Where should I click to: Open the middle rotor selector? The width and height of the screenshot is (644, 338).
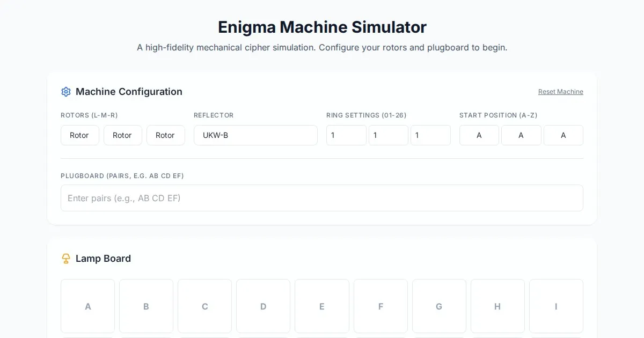pyautogui.click(x=122, y=135)
